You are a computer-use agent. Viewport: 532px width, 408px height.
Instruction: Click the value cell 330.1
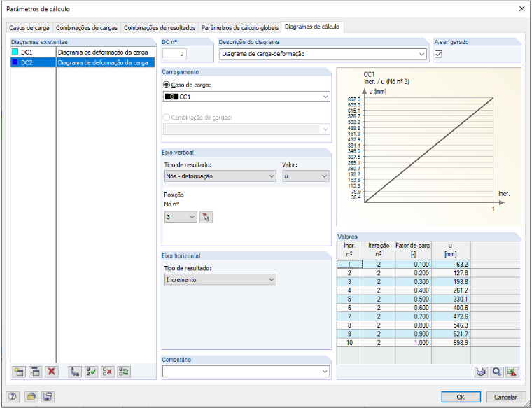451,299
